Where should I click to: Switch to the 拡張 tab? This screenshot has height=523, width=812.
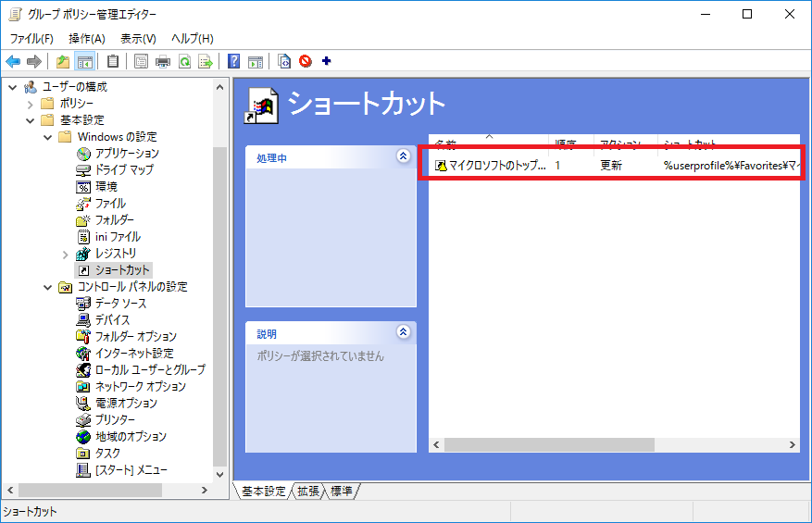click(308, 492)
